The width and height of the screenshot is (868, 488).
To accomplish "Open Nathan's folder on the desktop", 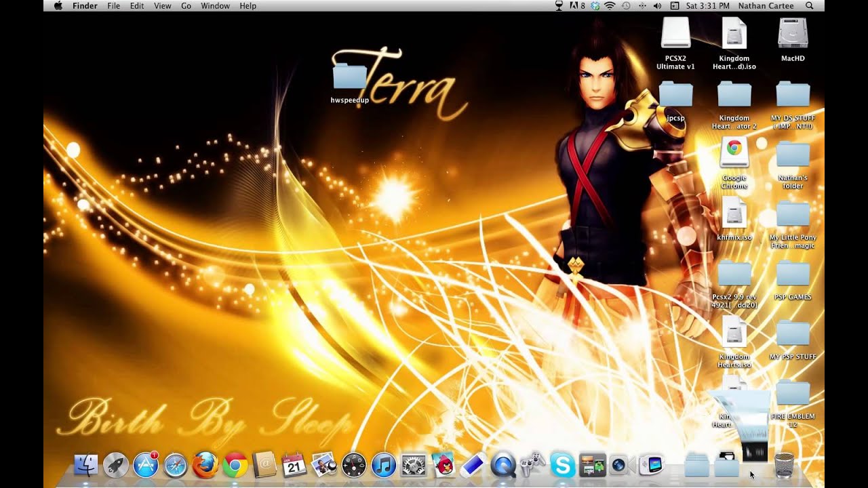I will pos(793,154).
